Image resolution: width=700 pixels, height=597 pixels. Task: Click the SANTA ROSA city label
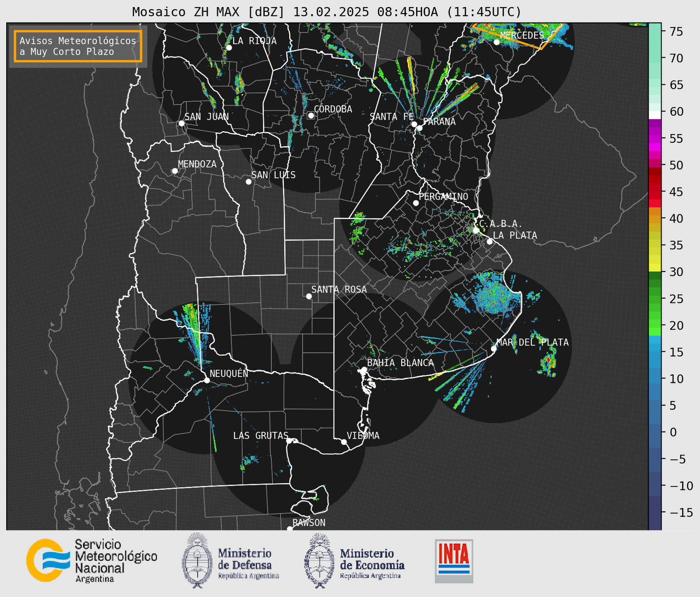[339, 289]
